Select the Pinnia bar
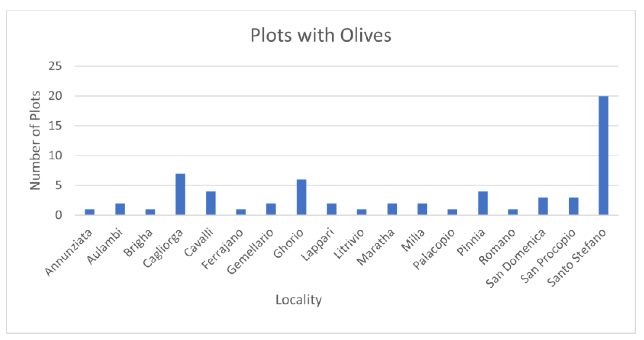This screenshot has width=644, height=340. [x=483, y=203]
